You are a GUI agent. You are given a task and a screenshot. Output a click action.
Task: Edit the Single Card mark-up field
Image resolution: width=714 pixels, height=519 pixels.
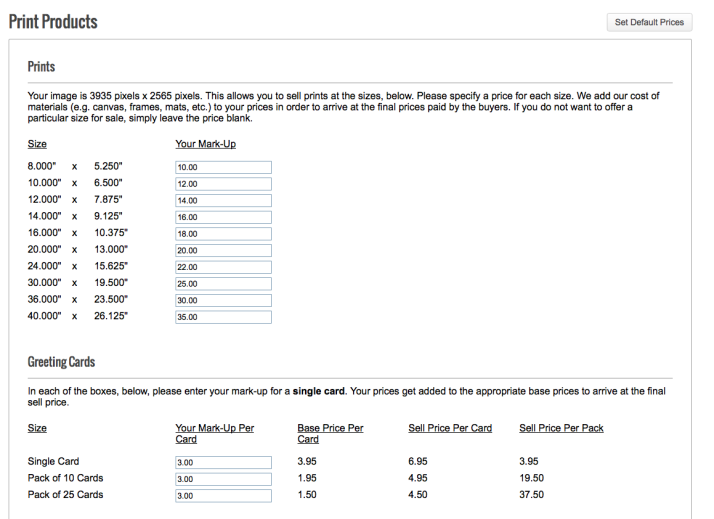point(223,463)
